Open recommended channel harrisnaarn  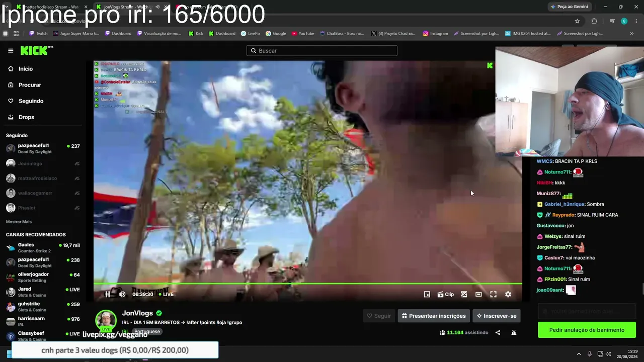(43, 321)
